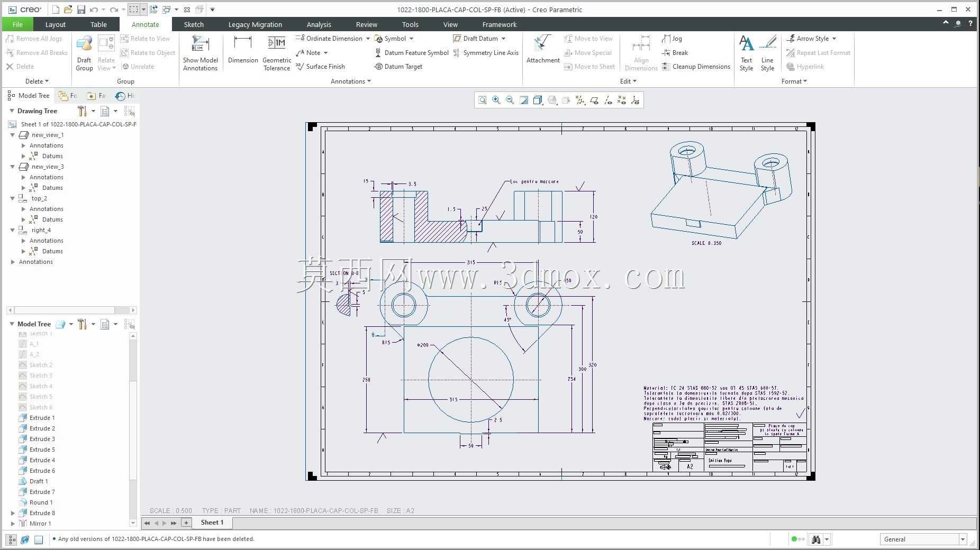This screenshot has height=550, width=980.
Task: Open Line Style settings
Action: pyautogui.click(x=767, y=53)
